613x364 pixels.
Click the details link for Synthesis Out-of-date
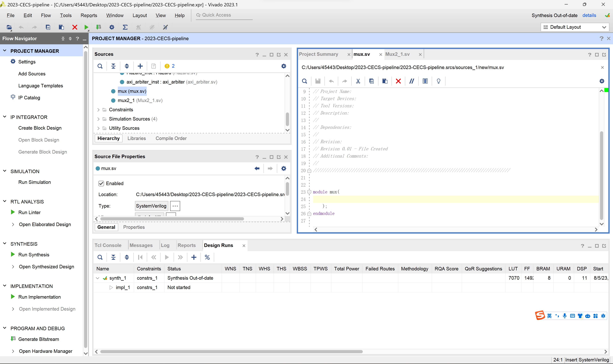[x=589, y=15]
